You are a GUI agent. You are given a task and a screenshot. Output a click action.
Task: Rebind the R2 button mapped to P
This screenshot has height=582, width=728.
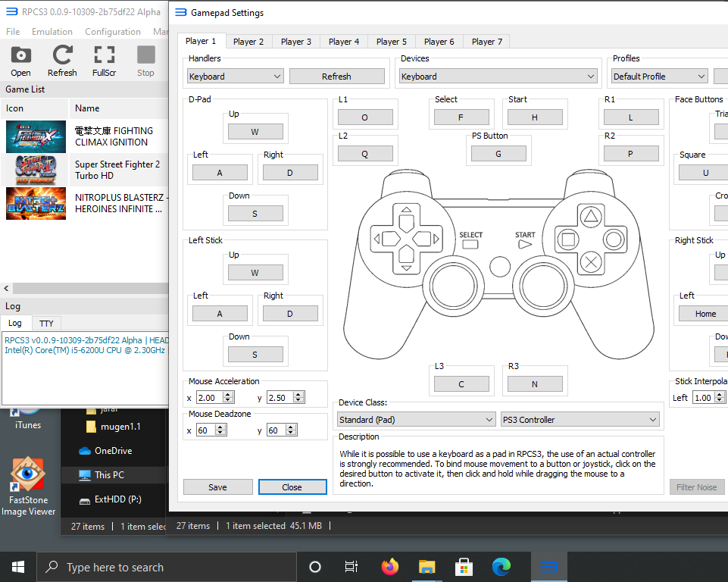631,153
